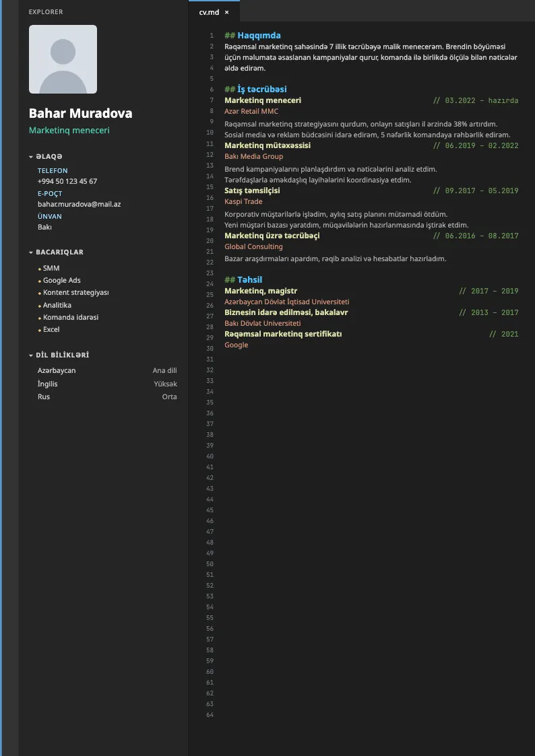Viewport: 535px width, 756px height.
Task: Click the // 2017 – 2019 date comment
Action: pyautogui.click(x=489, y=291)
